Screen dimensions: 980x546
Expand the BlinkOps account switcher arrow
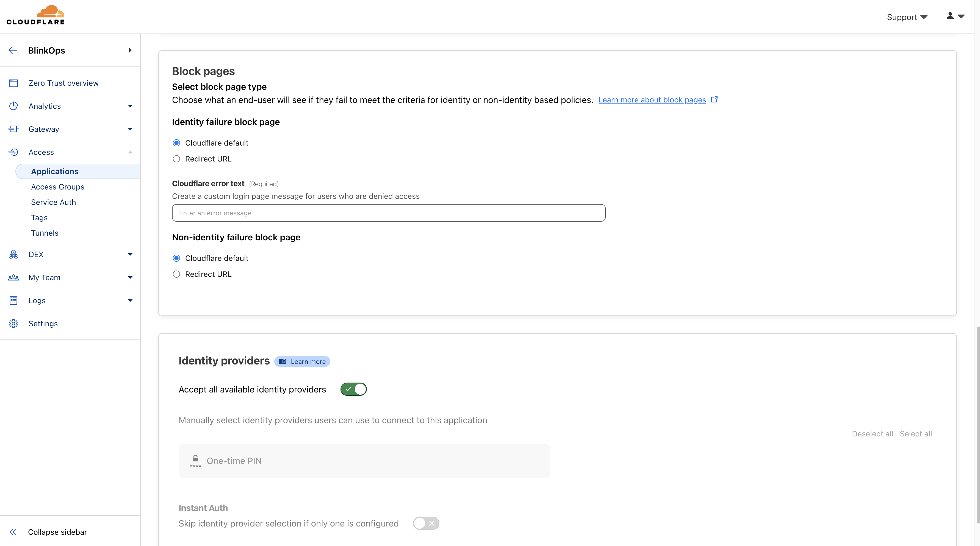pyautogui.click(x=130, y=50)
